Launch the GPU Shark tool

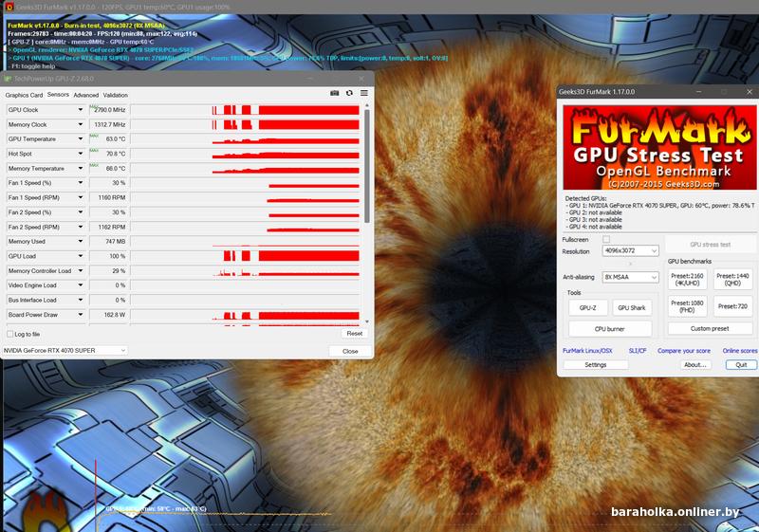tap(632, 307)
